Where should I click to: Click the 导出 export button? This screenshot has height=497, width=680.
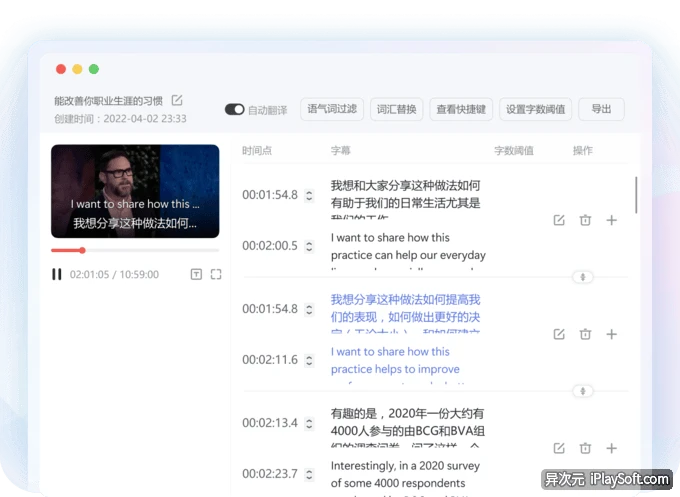point(602,109)
